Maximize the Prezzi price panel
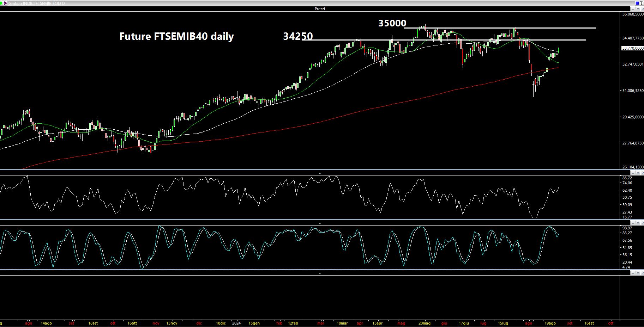Screen dimensions: 644x327 638,9
